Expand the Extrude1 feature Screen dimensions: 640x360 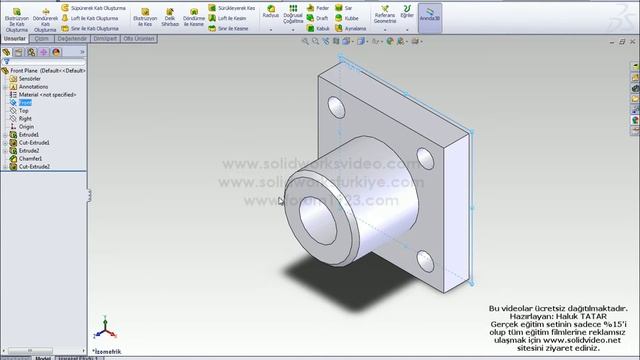pos(5,135)
